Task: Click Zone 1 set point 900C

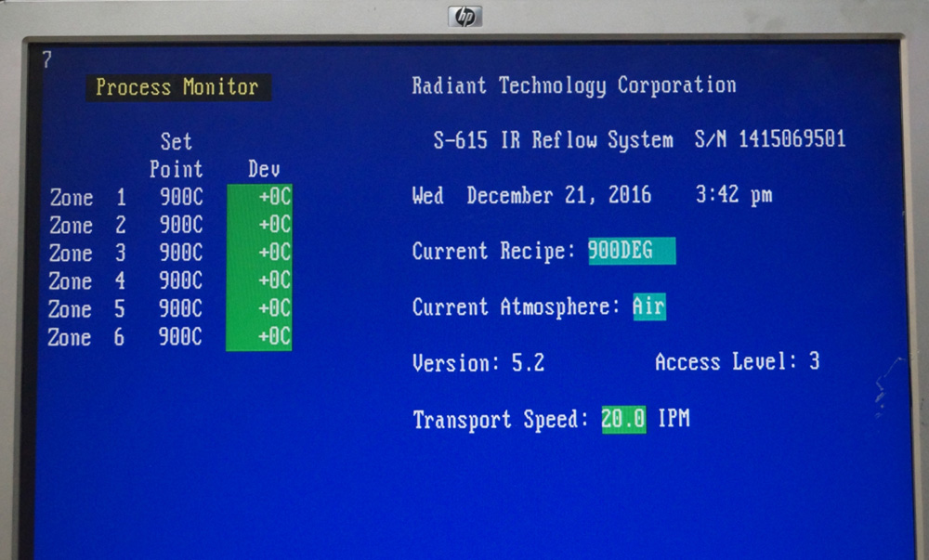Action: pos(181,197)
